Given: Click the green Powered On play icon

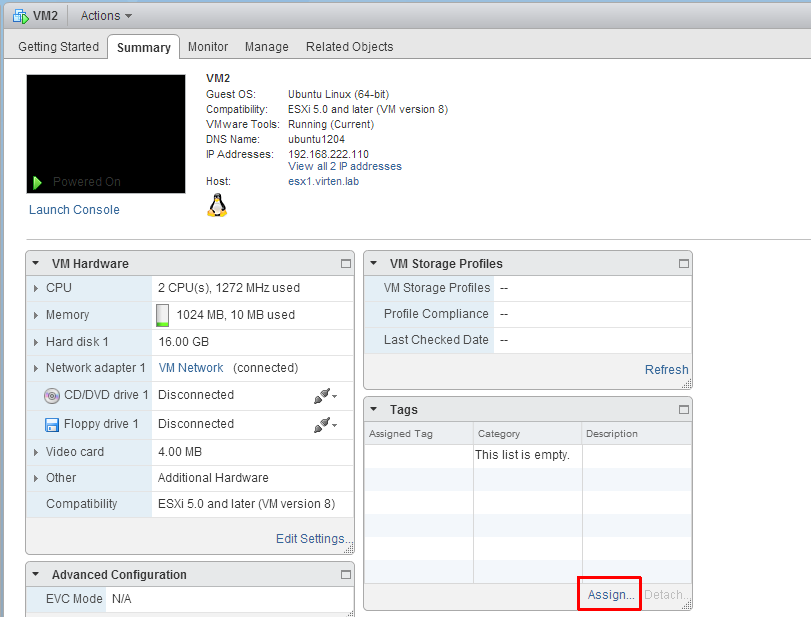Looking at the screenshot, I should 37,183.
